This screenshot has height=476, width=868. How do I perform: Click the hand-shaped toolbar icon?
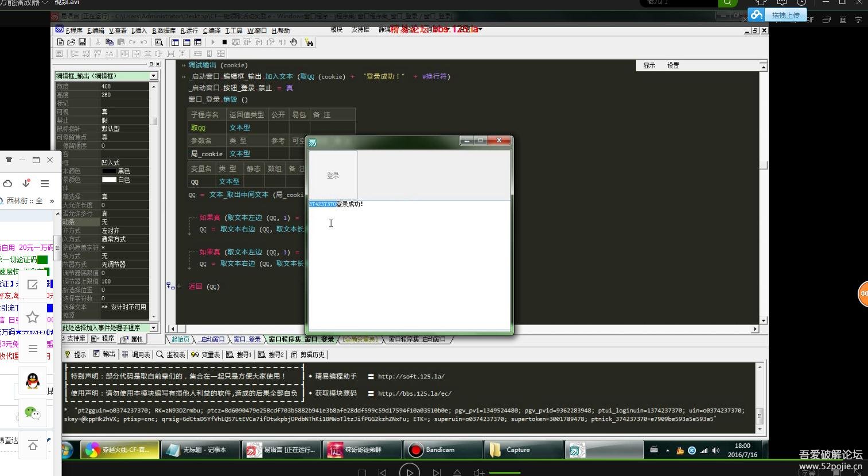[293, 42]
